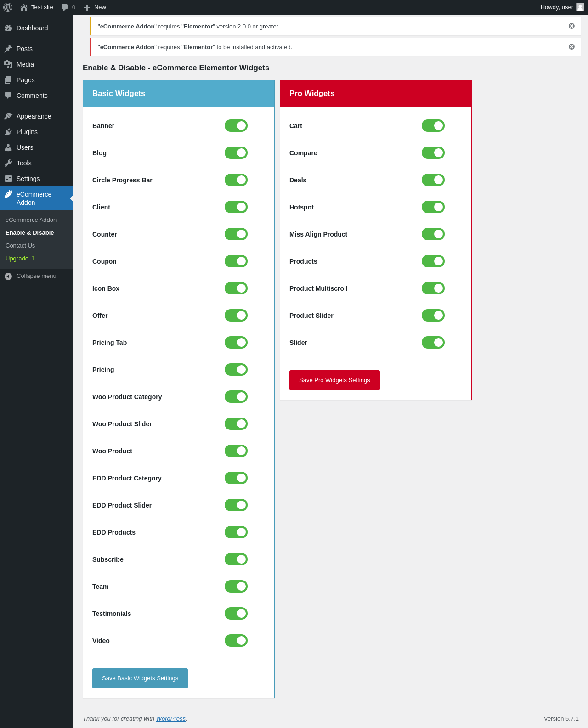
Task: Select eCommerce Addon submenu item
Action: (x=31, y=220)
